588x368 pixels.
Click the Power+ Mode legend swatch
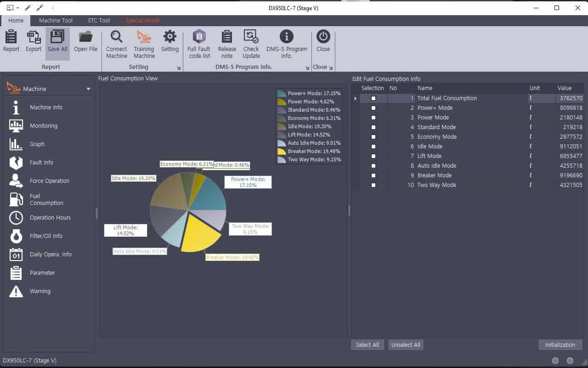pyautogui.click(x=282, y=93)
